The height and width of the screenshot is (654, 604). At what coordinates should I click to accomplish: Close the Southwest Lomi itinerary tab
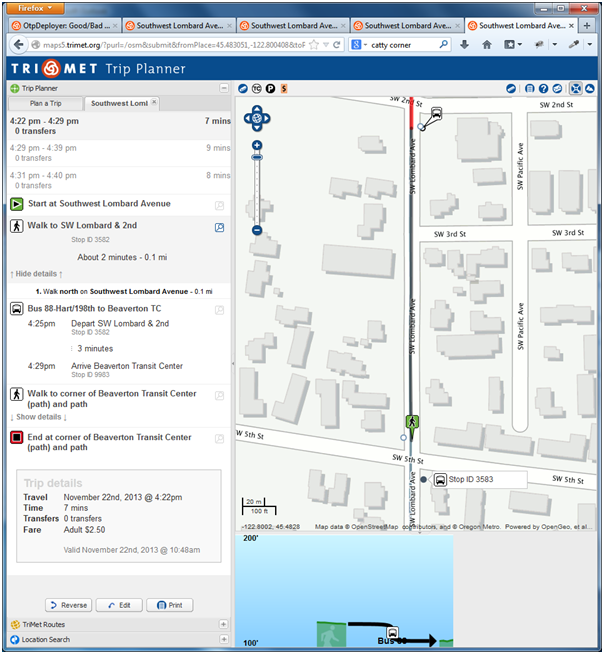[154, 102]
